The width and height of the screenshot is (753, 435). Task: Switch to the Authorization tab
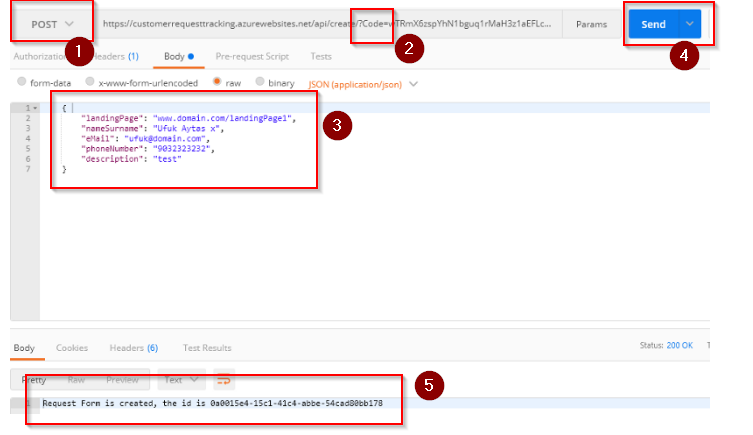(x=40, y=57)
